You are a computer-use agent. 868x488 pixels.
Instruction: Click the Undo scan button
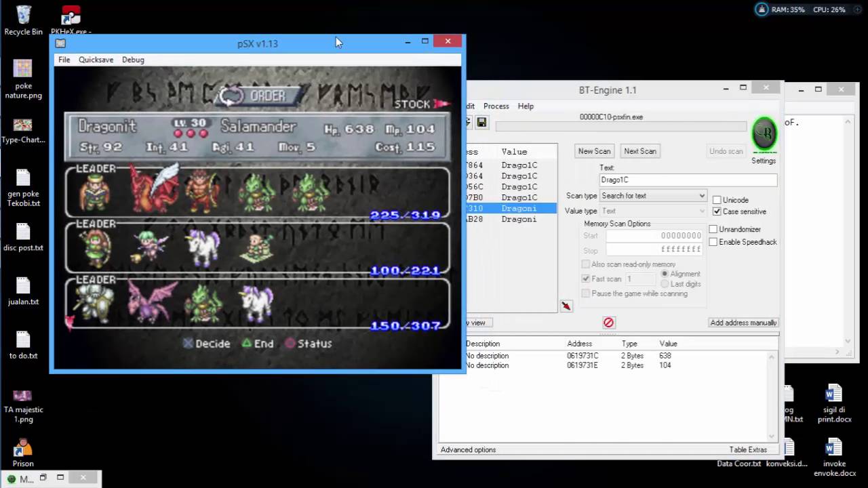726,151
